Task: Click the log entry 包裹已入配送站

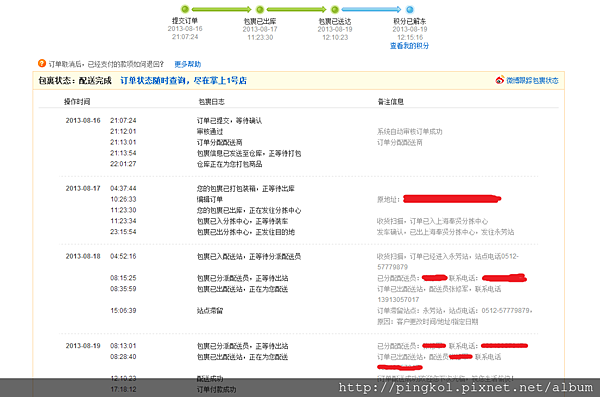Action: 249,256
